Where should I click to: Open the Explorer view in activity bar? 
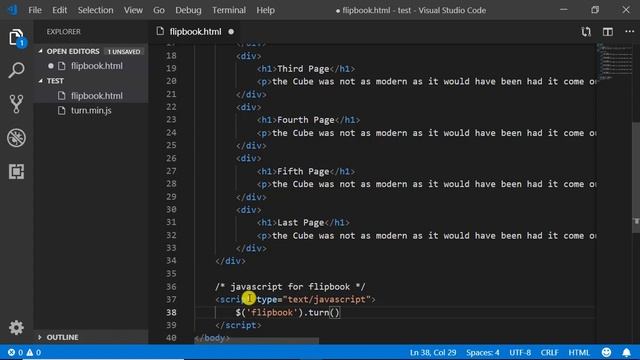[x=16, y=38]
